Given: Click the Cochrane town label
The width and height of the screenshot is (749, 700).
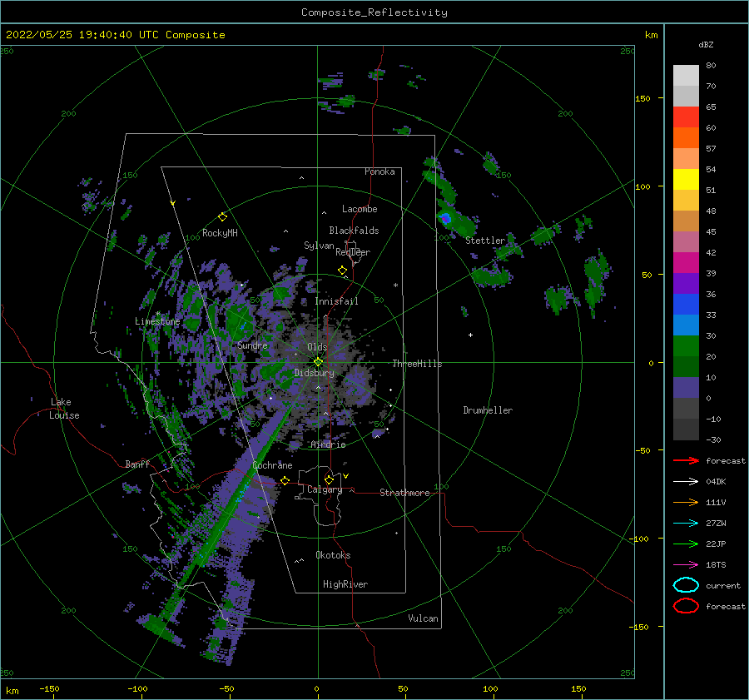Looking at the screenshot, I should pyautogui.click(x=272, y=465).
